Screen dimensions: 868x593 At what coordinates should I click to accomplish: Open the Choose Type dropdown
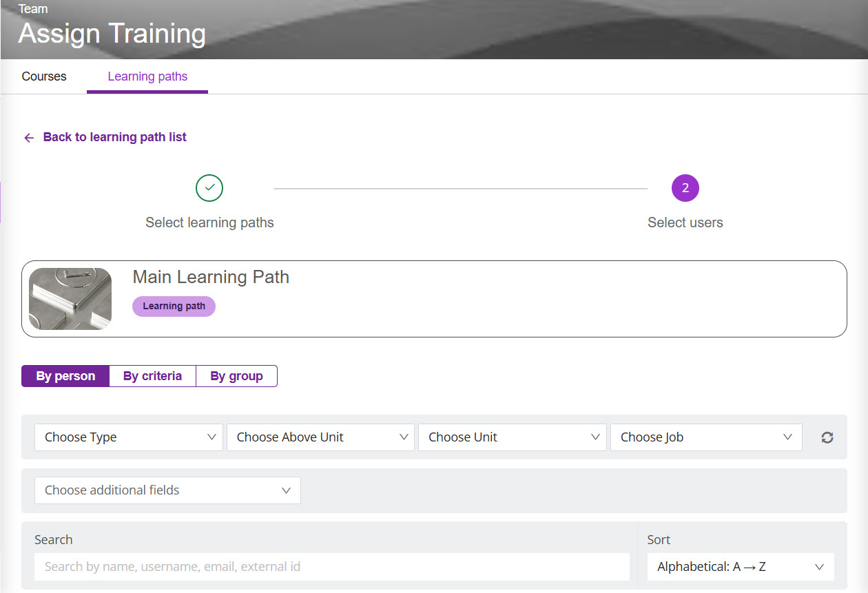[x=129, y=437]
